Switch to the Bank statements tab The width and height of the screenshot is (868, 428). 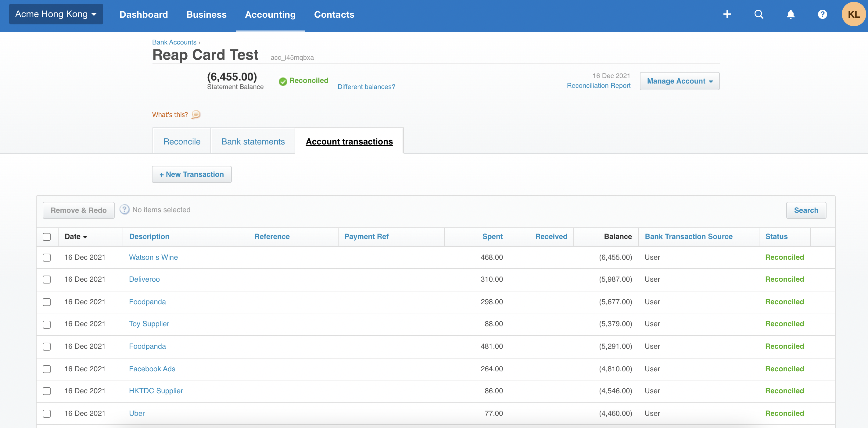pyautogui.click(x=253, y=141)
